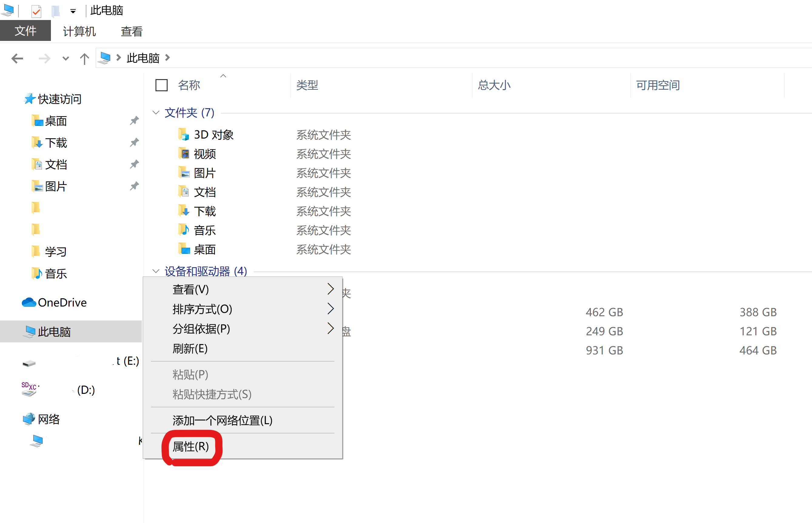
Task: Open the 视频 folder icon
Action: click(x=184, y=154)
